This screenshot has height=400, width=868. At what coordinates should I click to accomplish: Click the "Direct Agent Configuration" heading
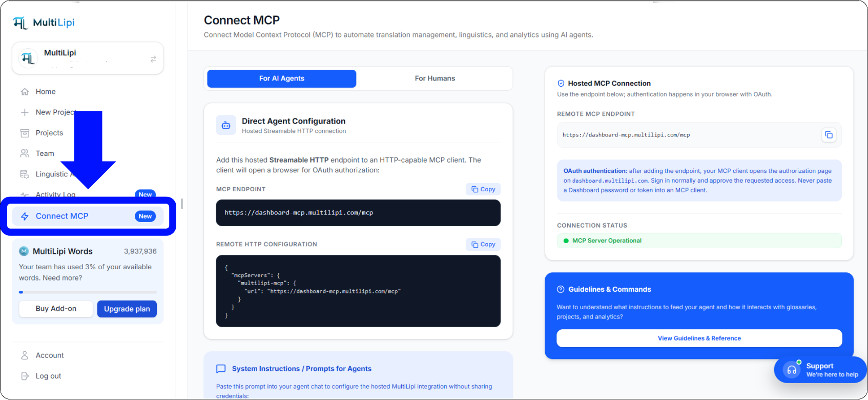(x=294, y=121)
